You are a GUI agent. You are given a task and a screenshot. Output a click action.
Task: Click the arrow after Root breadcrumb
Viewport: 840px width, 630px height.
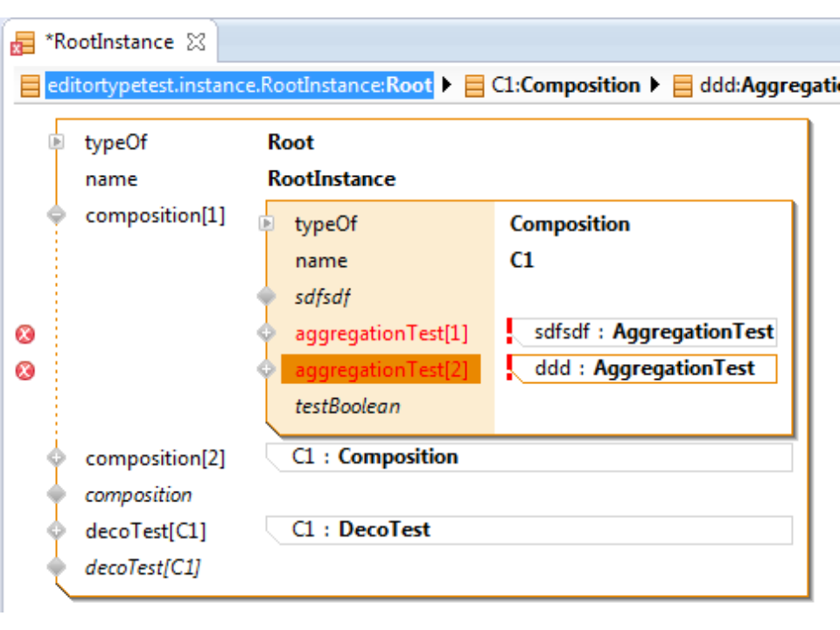tap(448, 86)
